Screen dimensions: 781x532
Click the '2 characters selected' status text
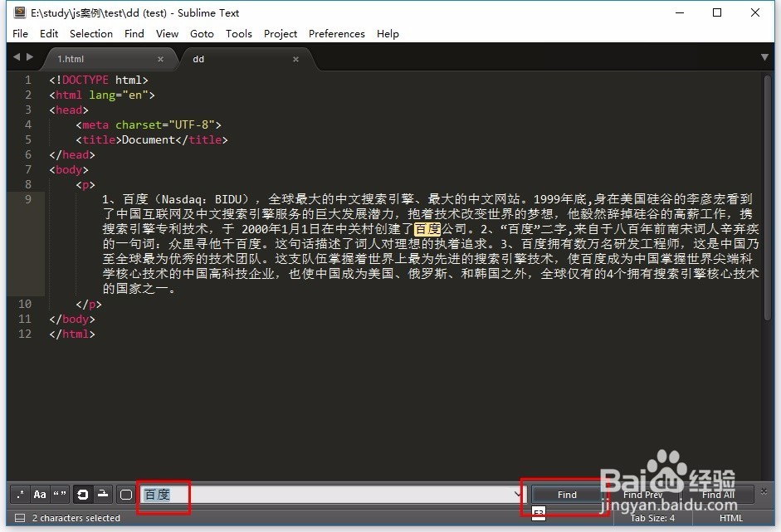pyautogui.click(x=76, y=518)
